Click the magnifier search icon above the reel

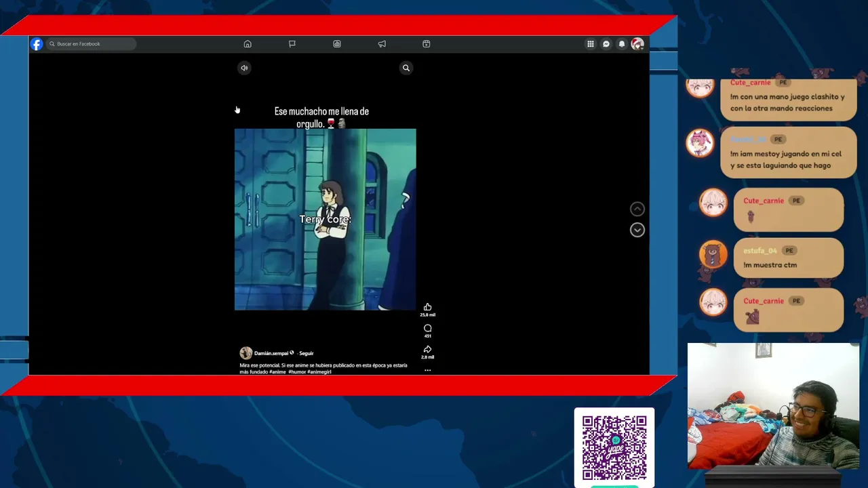[406, 68]
